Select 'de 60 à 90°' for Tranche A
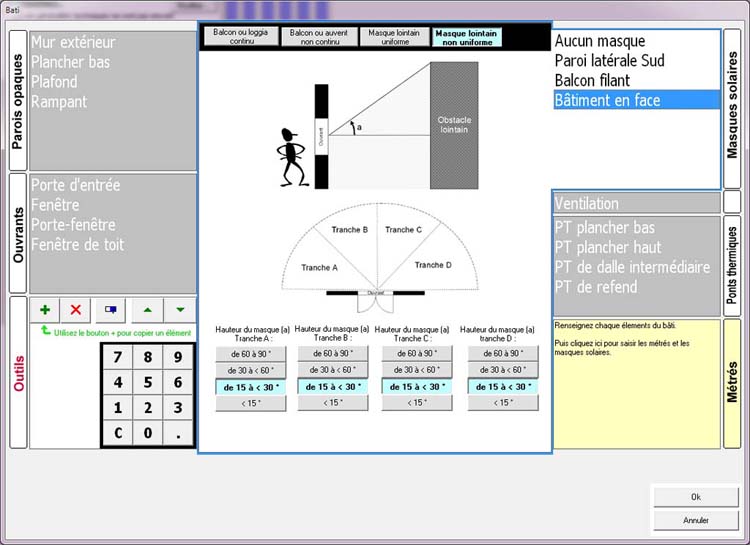The image size is (750, 545). click(x=251, y=353)
